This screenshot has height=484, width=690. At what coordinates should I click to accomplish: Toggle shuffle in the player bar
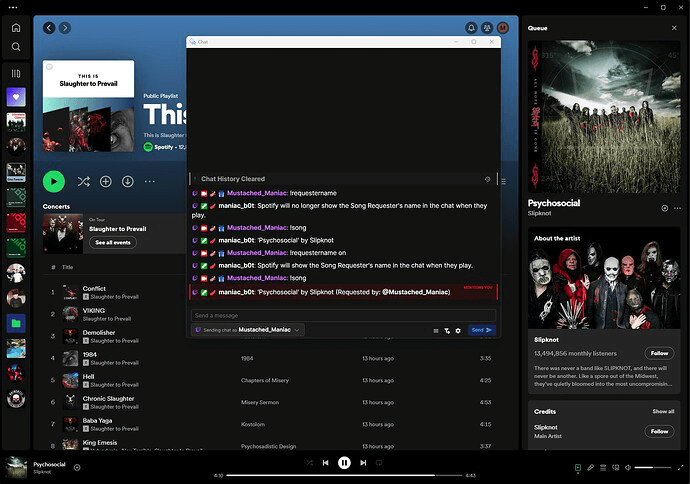(309, 463)
